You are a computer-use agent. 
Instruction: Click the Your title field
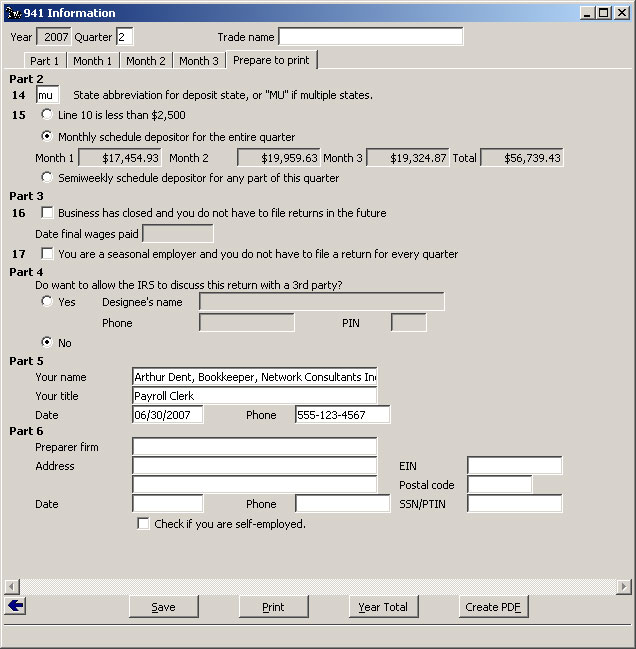[x=254, y=396]
